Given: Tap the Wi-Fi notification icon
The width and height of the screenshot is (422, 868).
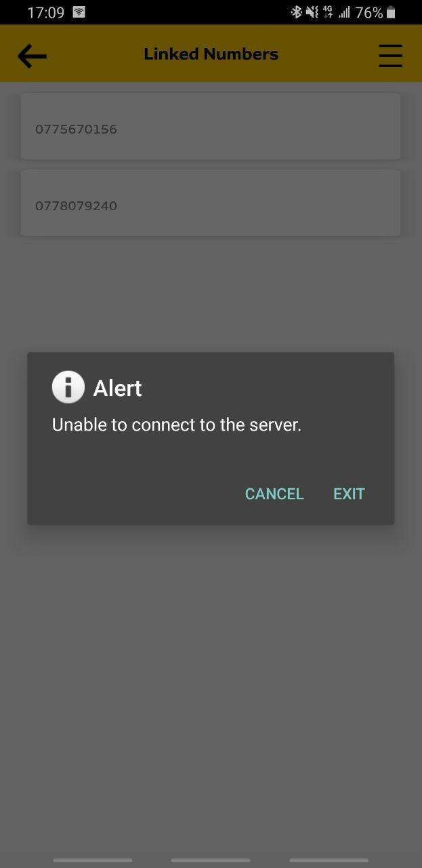Looking at the screenshot, I should [x=79, y=12].
